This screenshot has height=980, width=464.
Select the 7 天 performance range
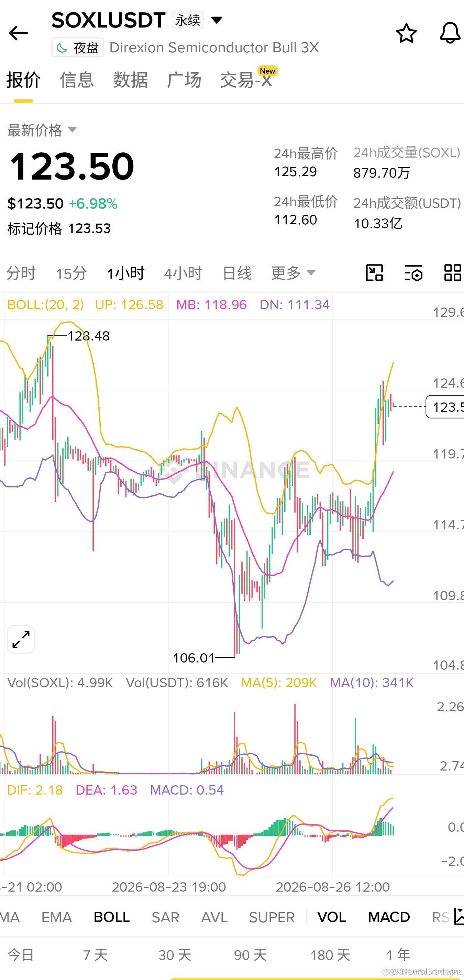point(96,955)
